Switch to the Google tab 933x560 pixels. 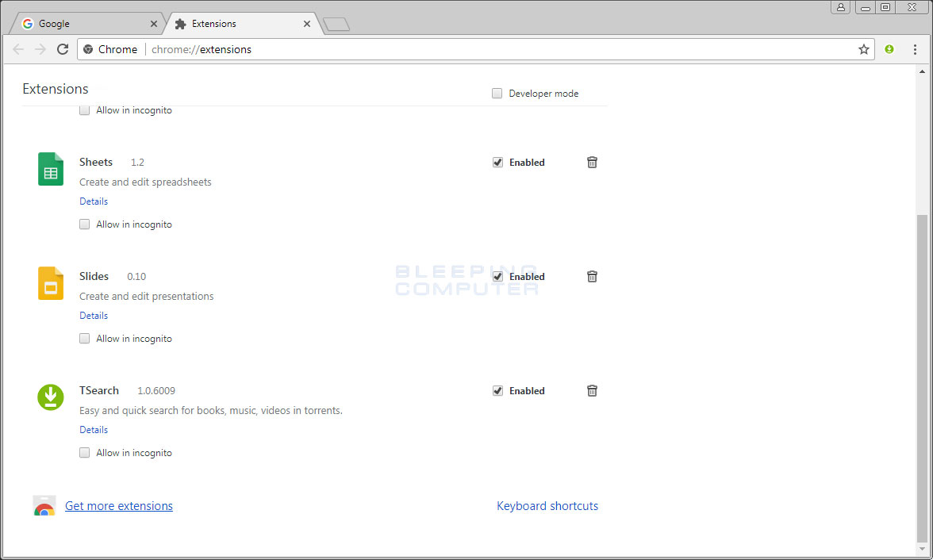coord(88,24)
